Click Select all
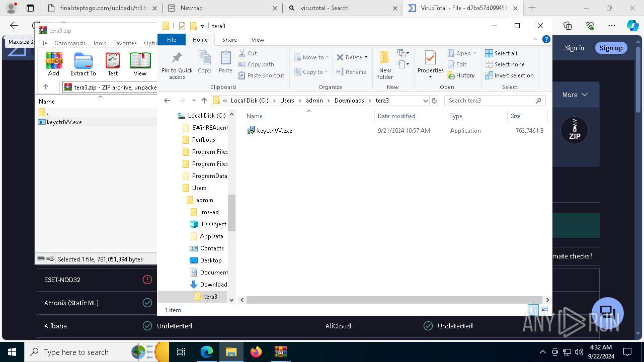 click(501, 53)
